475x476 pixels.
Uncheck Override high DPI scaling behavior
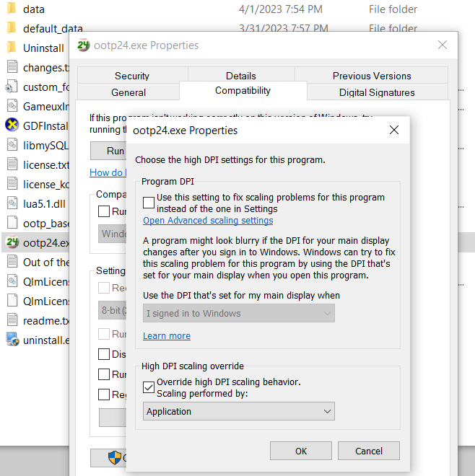tap(149, 387)
